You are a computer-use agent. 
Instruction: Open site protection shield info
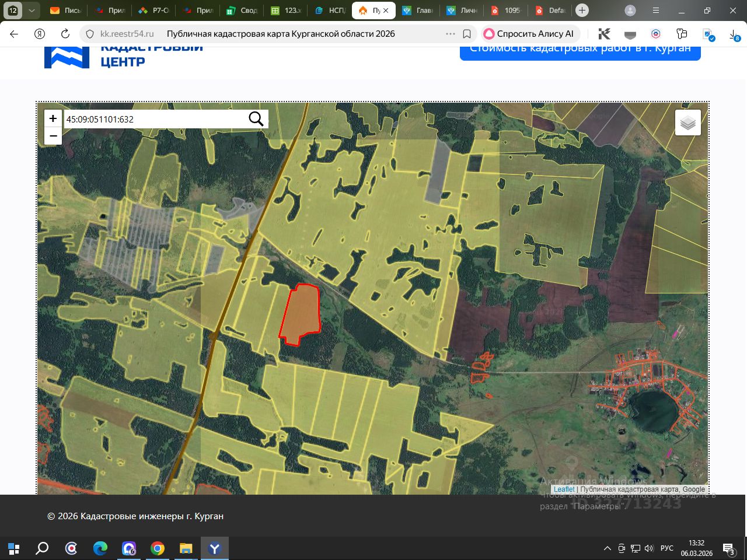[x=90, y=34]
